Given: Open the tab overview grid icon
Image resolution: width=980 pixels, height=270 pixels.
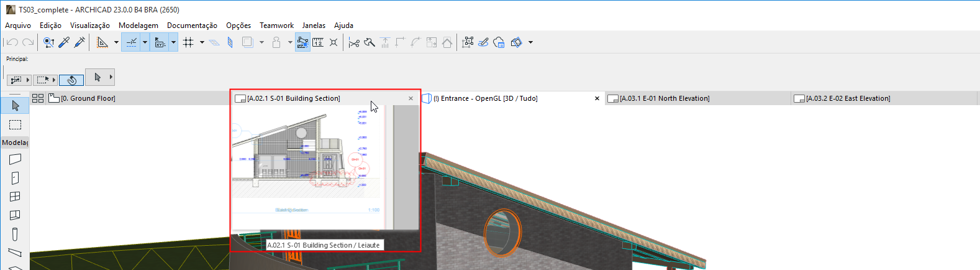Looking at the screenshot, I should (x=38, y=98).
